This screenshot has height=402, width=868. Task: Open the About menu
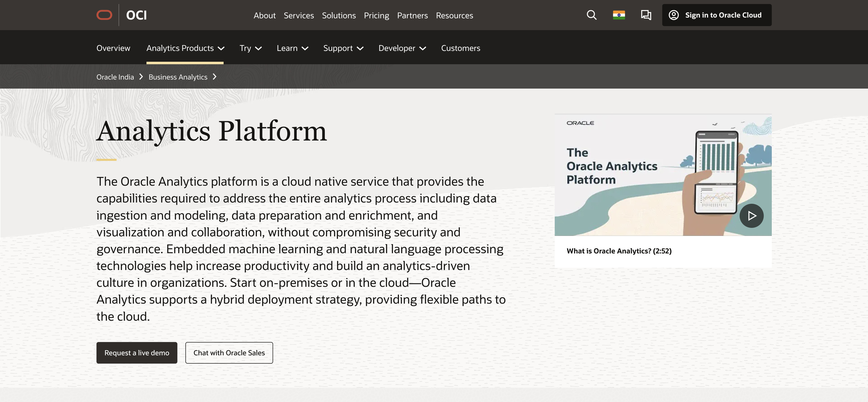(x=265, y=16)
